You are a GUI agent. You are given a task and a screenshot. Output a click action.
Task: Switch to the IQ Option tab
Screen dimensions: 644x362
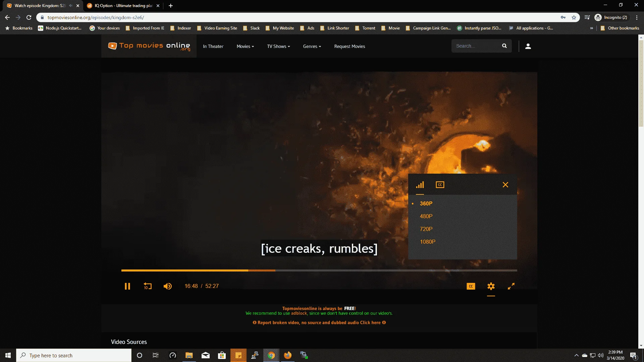(123, 6)
